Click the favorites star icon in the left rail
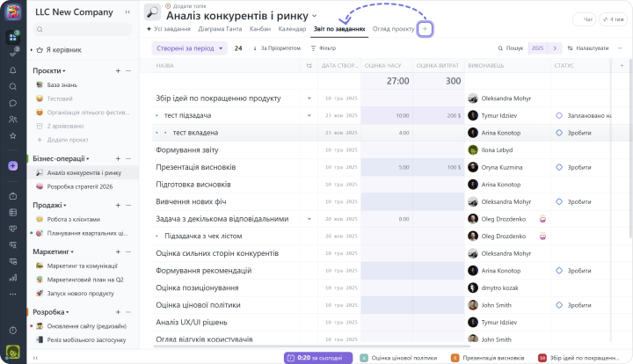 pos(13,136)
